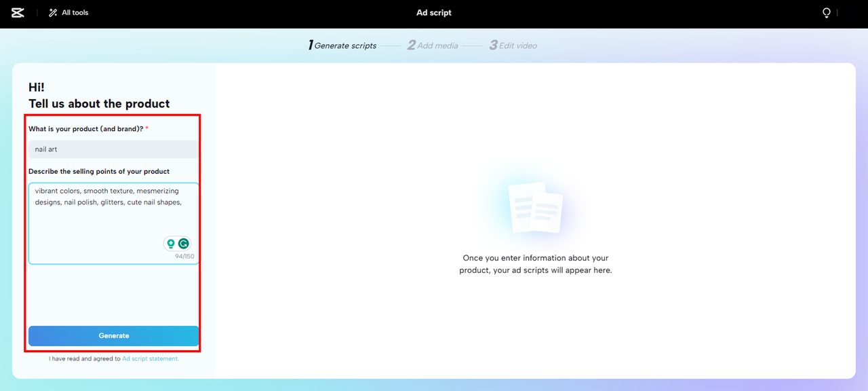Open the All tools magic wand icon
868x391 pixels.
(x=52, y=12)
